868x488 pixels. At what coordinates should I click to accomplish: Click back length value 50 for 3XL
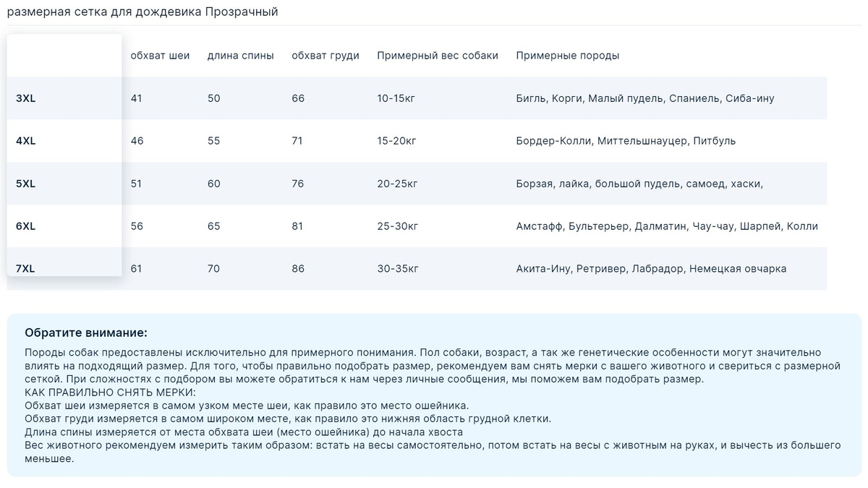[x=213, y=98]
